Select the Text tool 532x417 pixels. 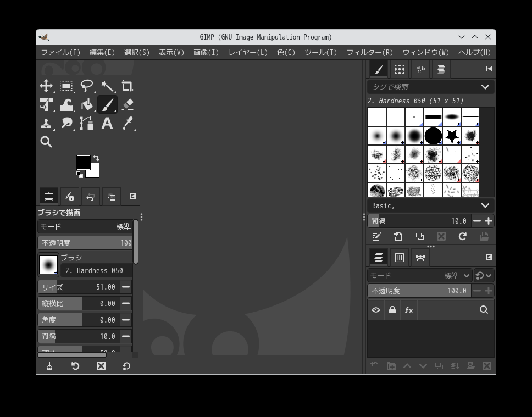click(107, 123)
